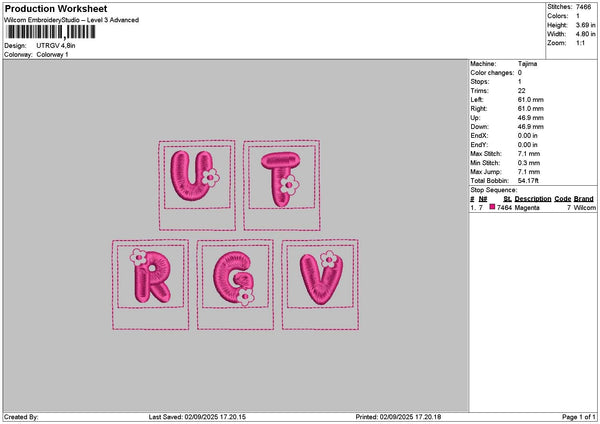Viewport: 600px width, 424px height.
Task: Click the Stop Sequence heading
Action: click(x=494, y=190)
